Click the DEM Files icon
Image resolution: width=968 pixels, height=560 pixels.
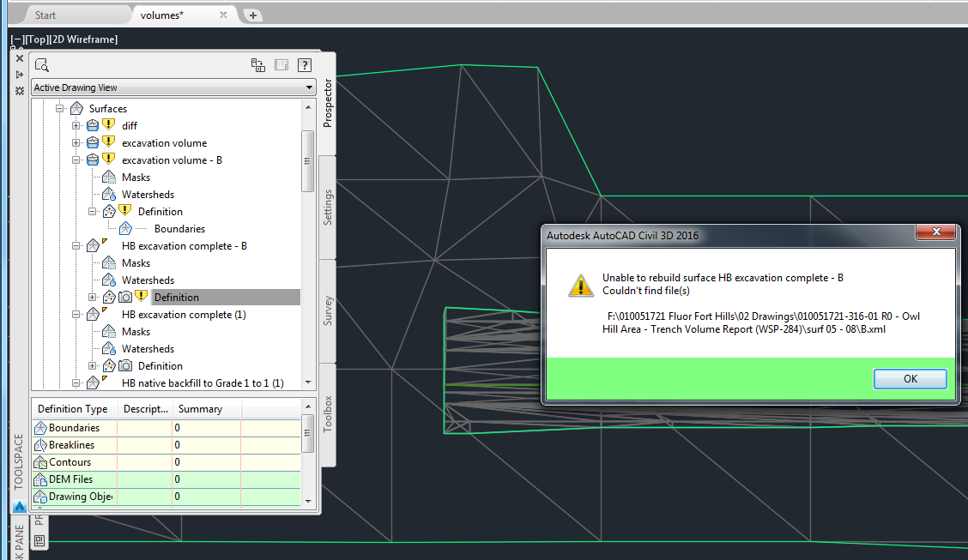click(40, 479)
